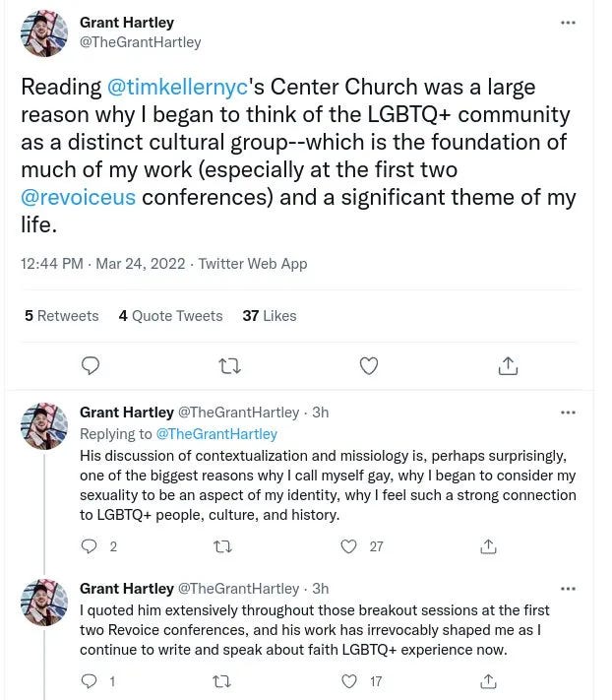Share the main tweet
This screenshot has width=612, height=700.
[x=508, y=365]
